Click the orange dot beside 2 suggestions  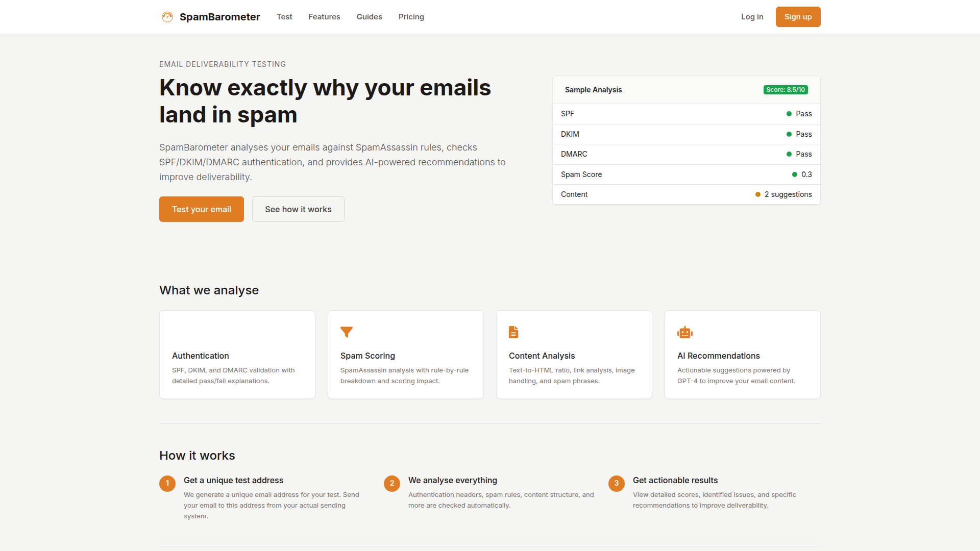[757, 194]
